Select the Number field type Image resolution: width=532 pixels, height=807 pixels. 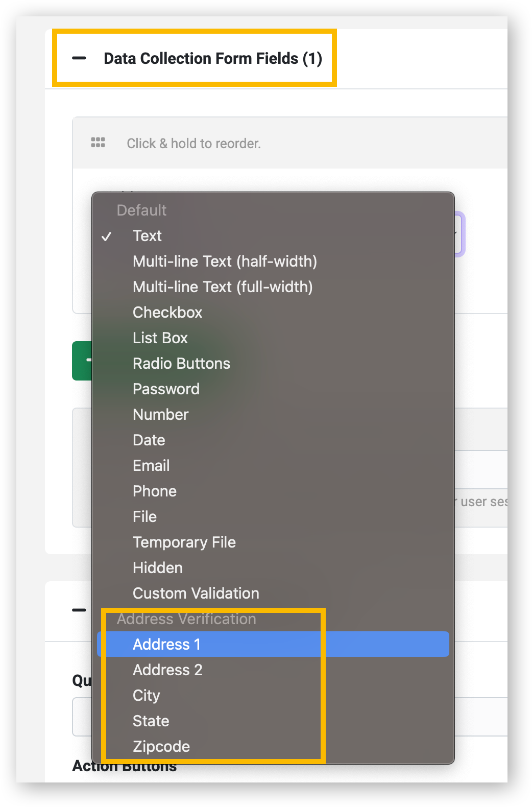click(160, 414)
